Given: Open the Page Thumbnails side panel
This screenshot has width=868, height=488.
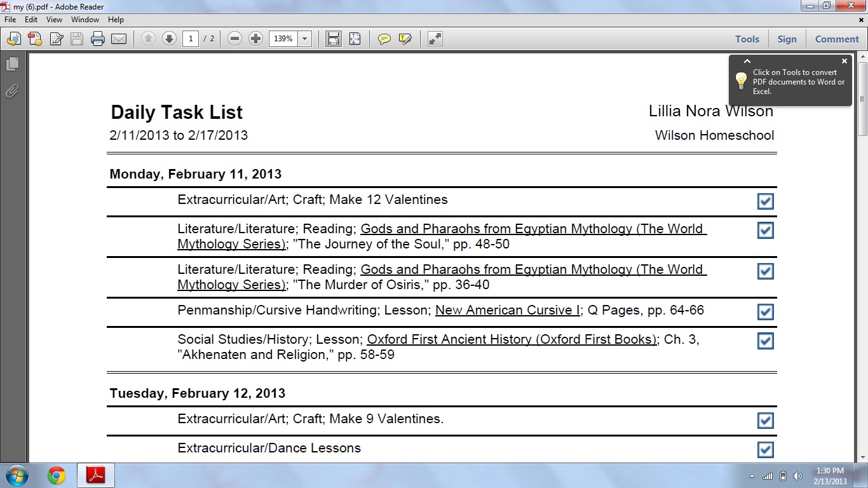Looking at the screenshot, I should coord(12,64).
